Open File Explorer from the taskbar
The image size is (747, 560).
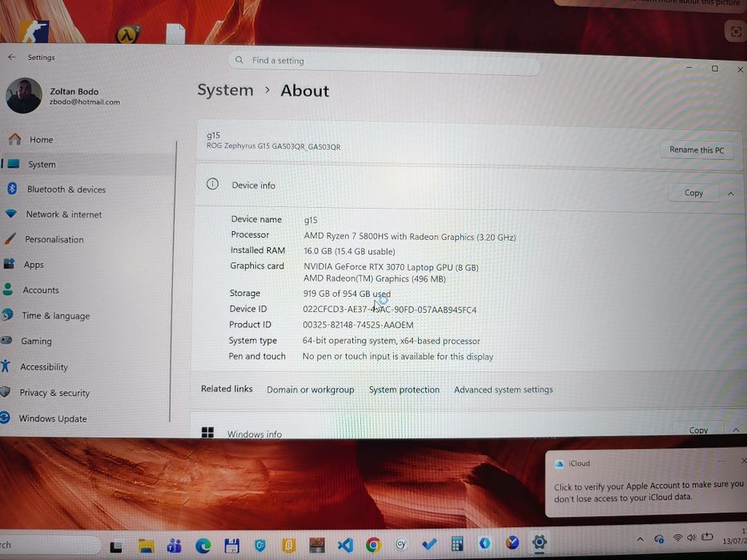pos(146,546)
